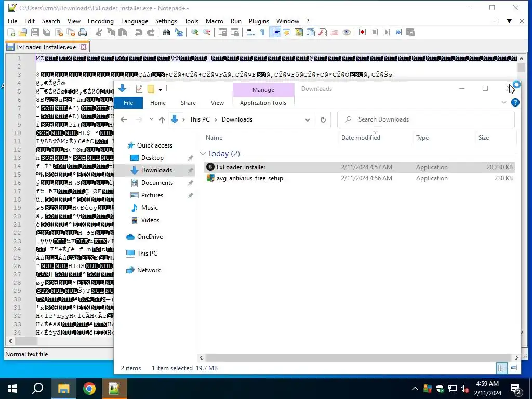This screenshot has height=399, width=532.
Task: Open Explorer help question mark
Action: point(515,102)
